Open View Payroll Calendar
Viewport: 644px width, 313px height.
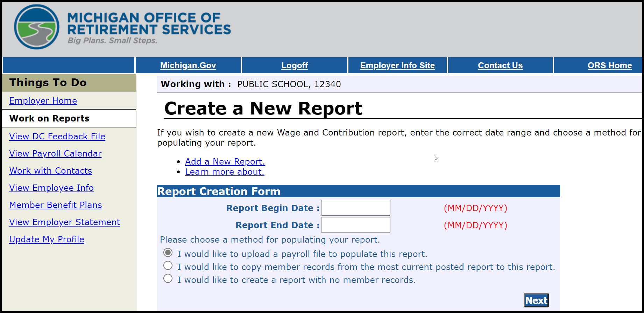(x=55, y=154)
